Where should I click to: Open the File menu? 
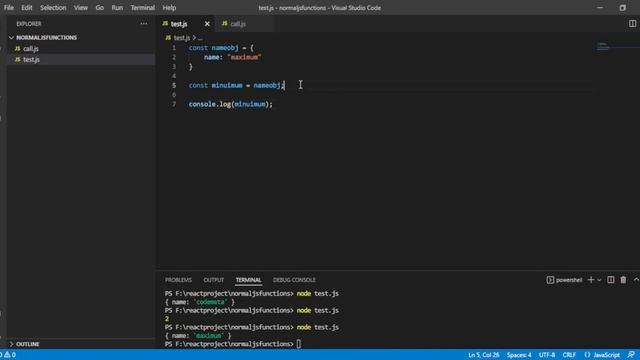[x=9, y=8]
